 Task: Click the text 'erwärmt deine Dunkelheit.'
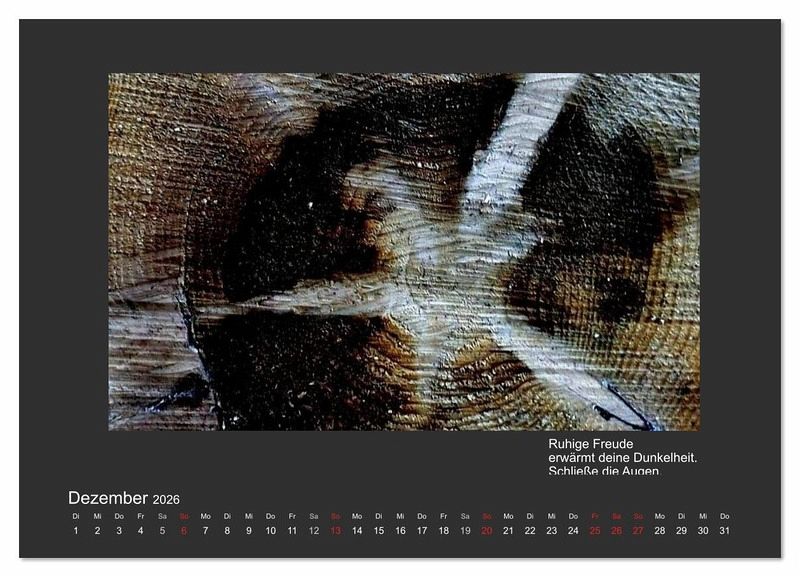click(x=622, y=457)
